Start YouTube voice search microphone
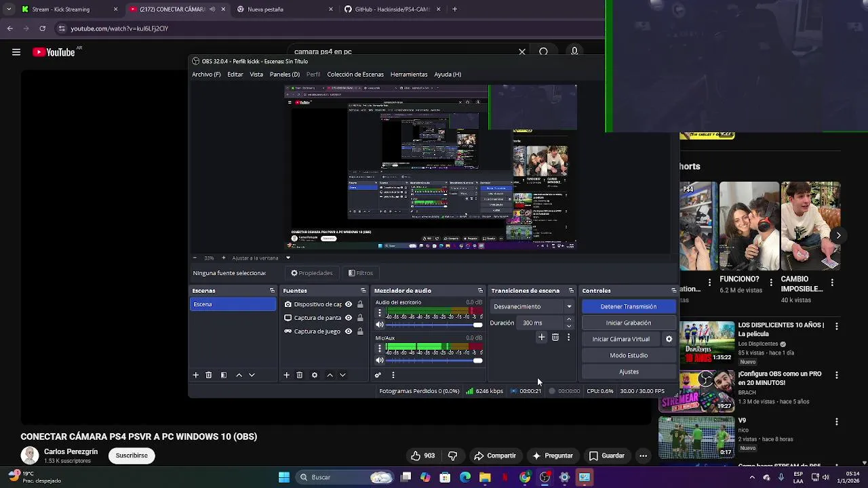This screenshot has height=488, width=868. (x=574, y=52)
